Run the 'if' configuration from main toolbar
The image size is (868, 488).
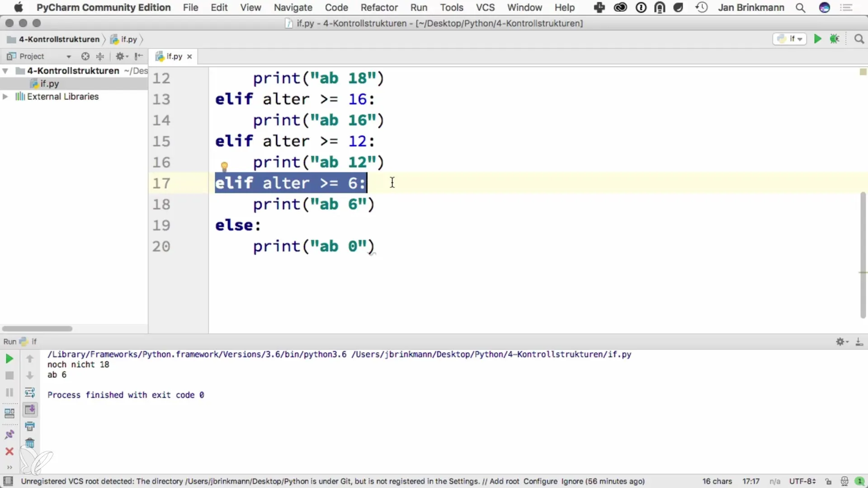817,39
